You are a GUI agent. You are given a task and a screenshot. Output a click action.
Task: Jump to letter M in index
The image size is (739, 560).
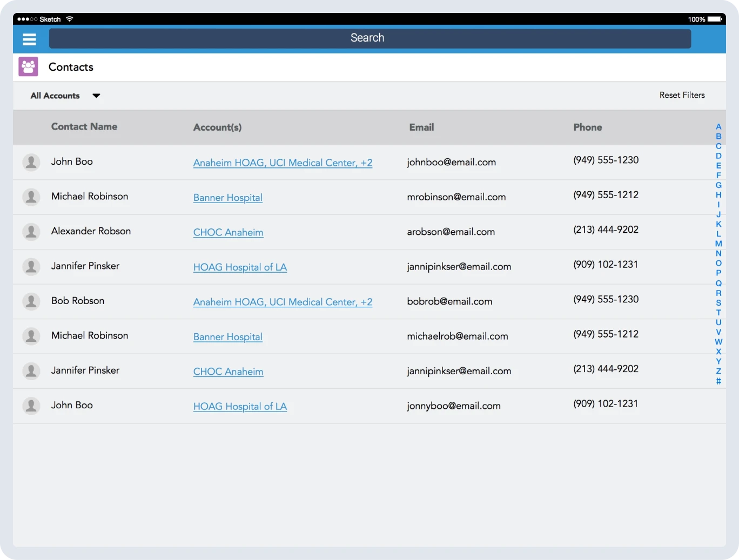pos(718,244)
